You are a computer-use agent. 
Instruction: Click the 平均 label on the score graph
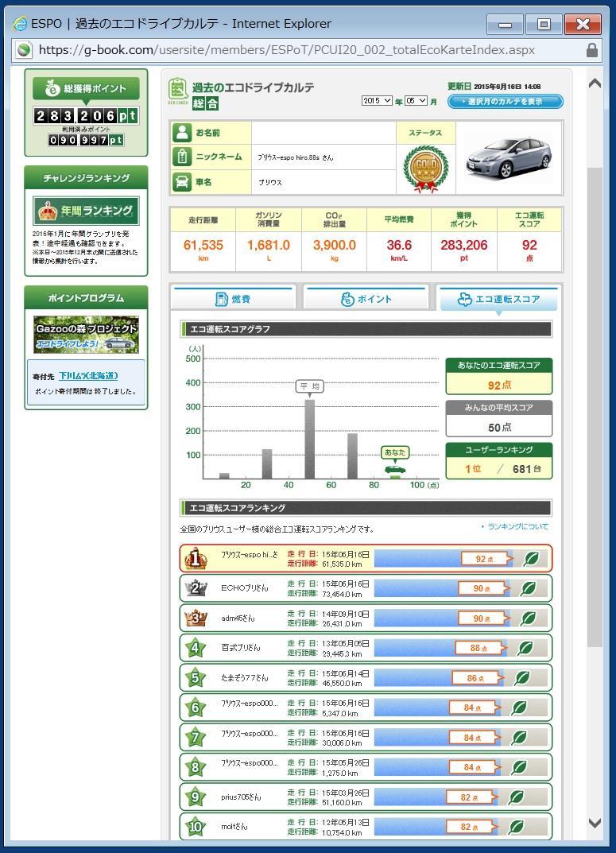309,386
